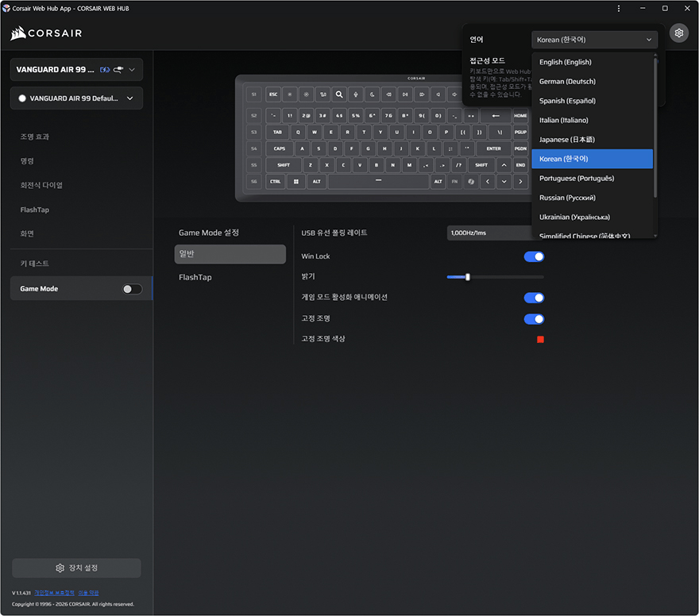The height and width of the screenshot is (616, 699).
Task: Collapse the Korean language combo box
Action: click(594, 40)
